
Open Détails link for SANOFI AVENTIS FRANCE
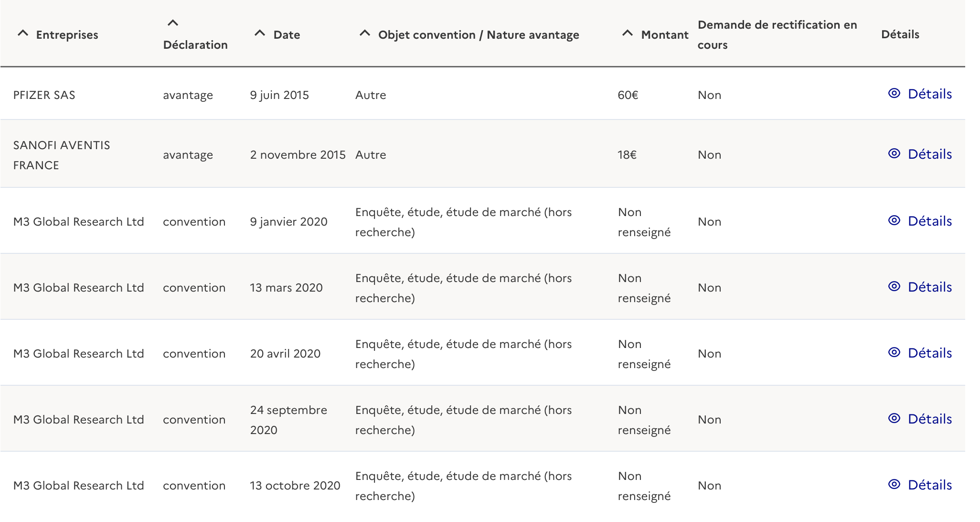(x=929, y=154)
